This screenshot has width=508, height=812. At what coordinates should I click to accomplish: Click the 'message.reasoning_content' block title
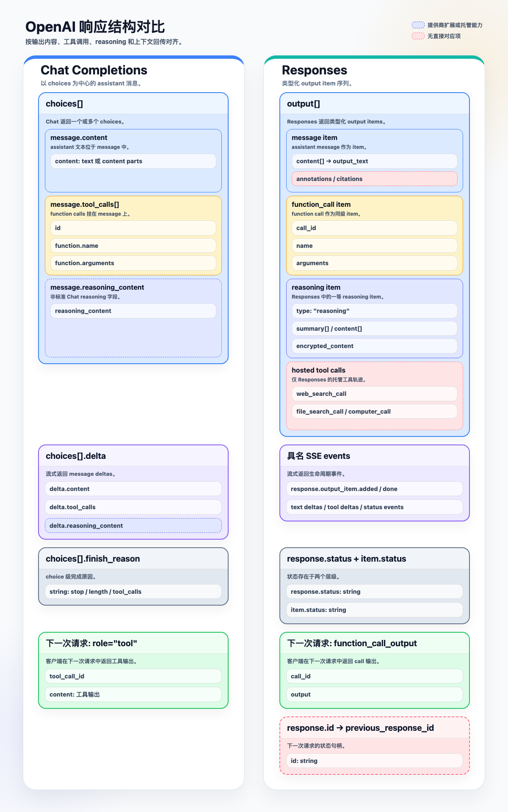pyautogui.click(x=97, y=287)
